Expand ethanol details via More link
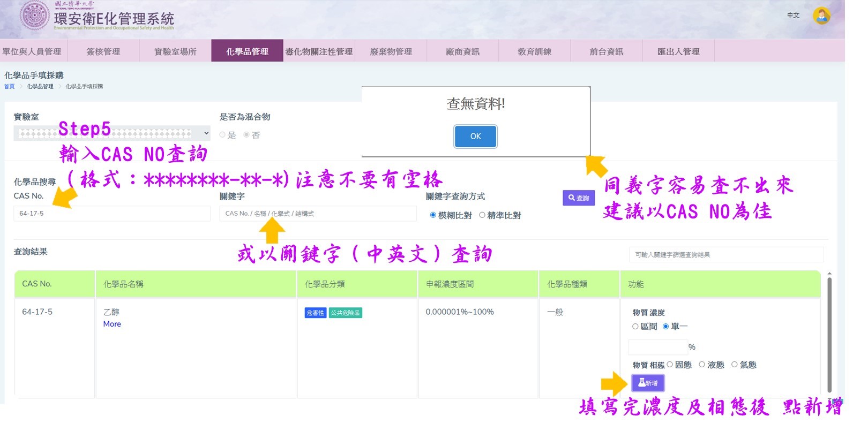 tap(112, 324)
